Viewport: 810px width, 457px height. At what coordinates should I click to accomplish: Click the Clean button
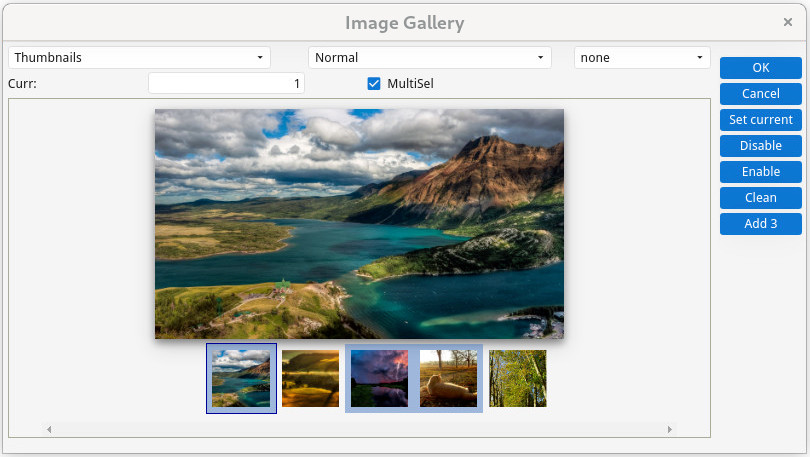[760, 198]
